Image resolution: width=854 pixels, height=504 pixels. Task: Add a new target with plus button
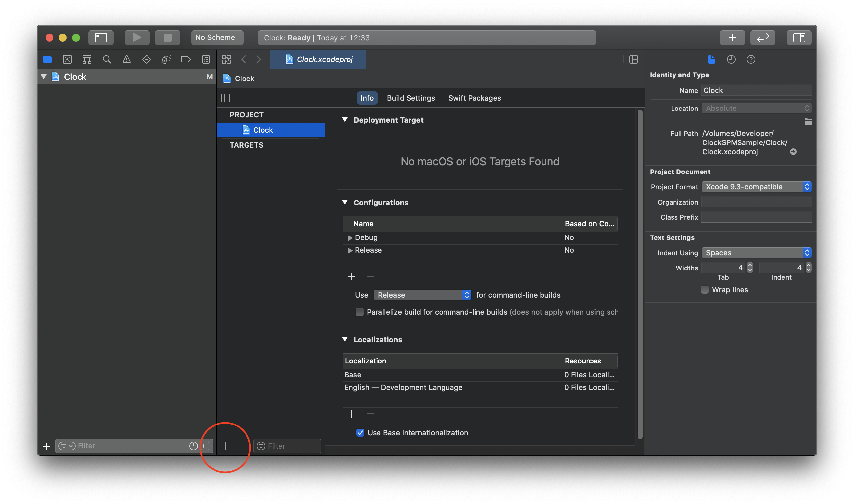pyautogui.click(x=225, y=446)
